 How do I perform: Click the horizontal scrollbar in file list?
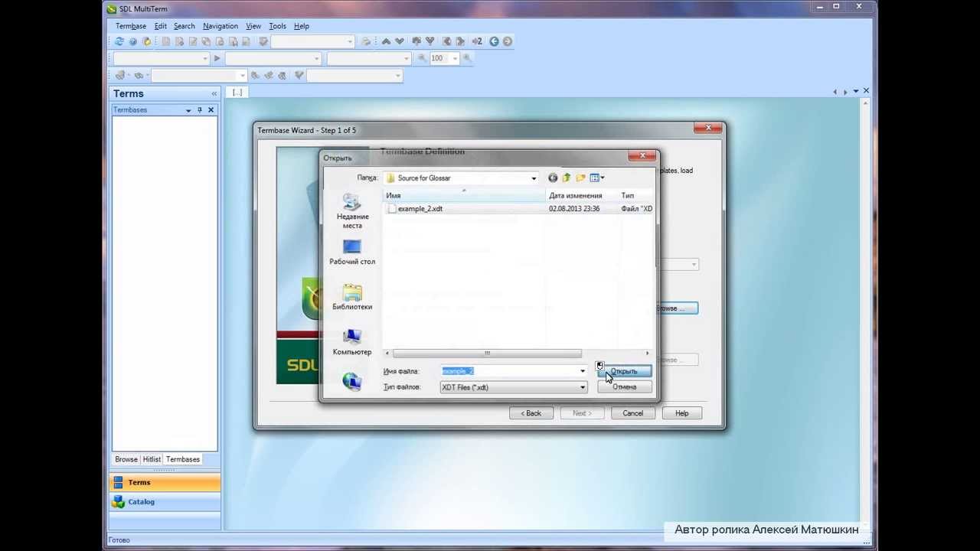click(x=487, y=354)
